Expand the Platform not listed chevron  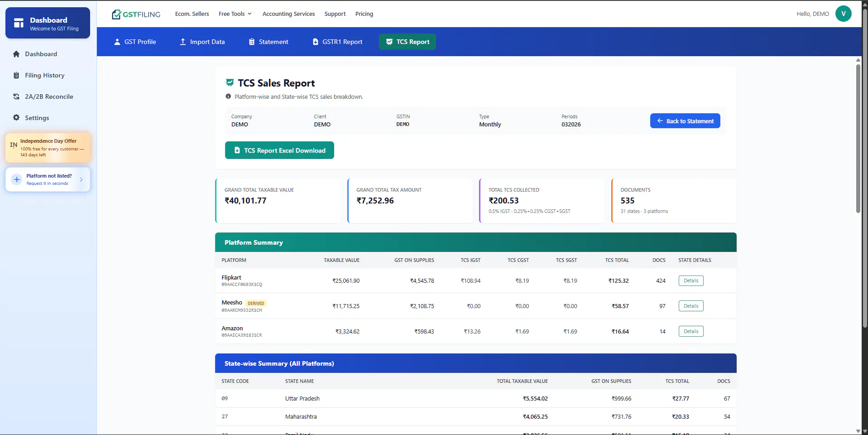click(x=82, y=179)
